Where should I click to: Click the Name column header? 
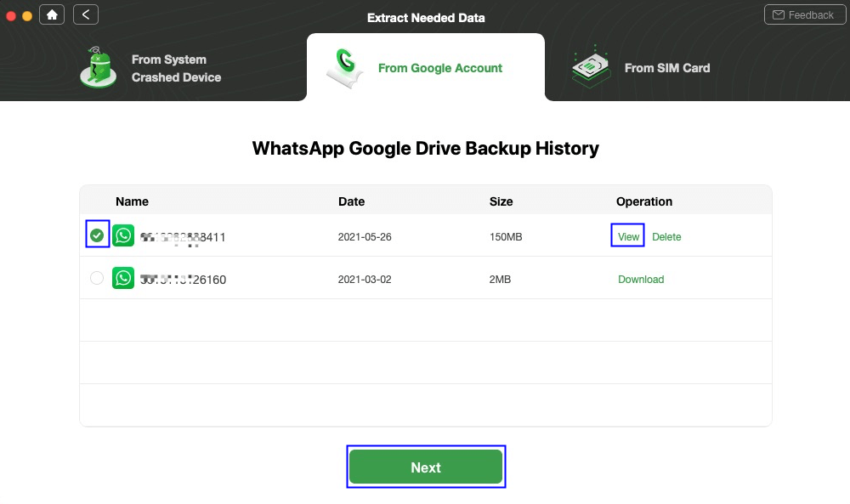point(132,201)
